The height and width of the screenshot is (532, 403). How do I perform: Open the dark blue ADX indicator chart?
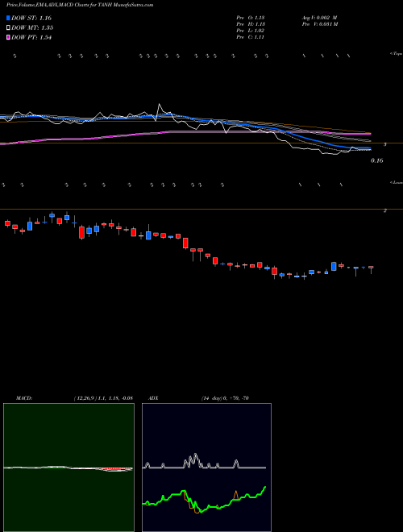206,468
